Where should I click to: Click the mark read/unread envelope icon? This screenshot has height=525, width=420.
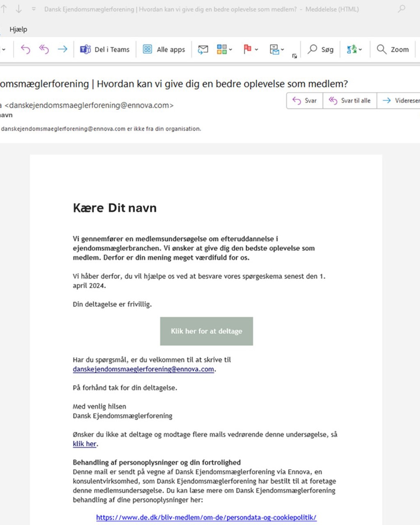tap(203, 50)
